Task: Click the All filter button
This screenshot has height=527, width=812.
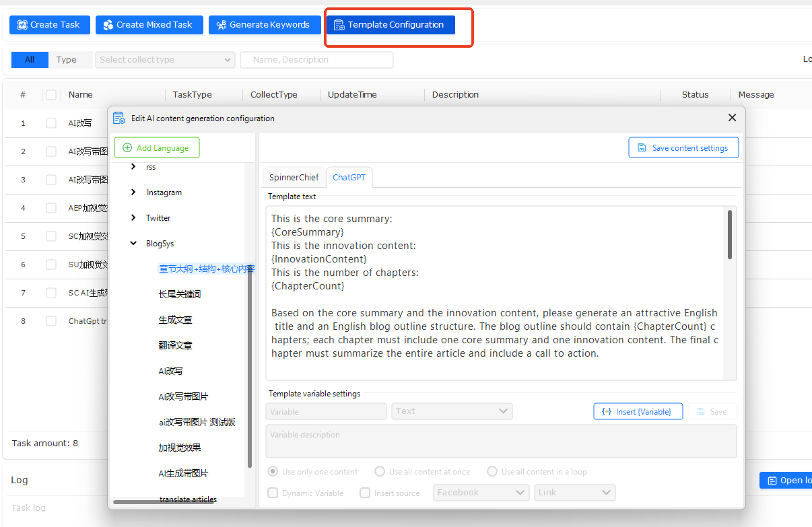Action: (x=30, y=60)
